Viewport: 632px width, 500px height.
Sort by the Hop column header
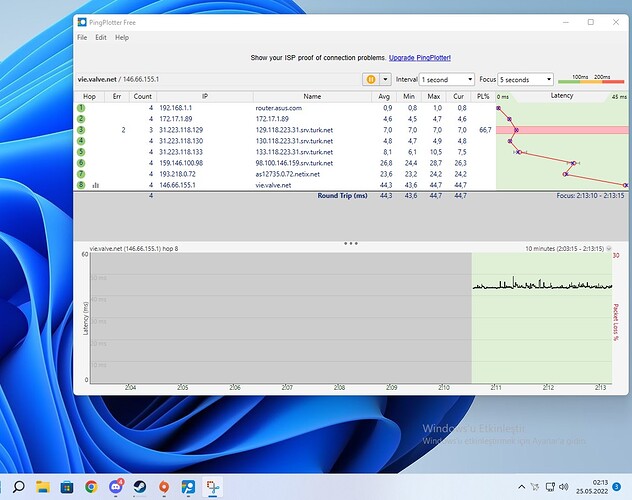89,97
